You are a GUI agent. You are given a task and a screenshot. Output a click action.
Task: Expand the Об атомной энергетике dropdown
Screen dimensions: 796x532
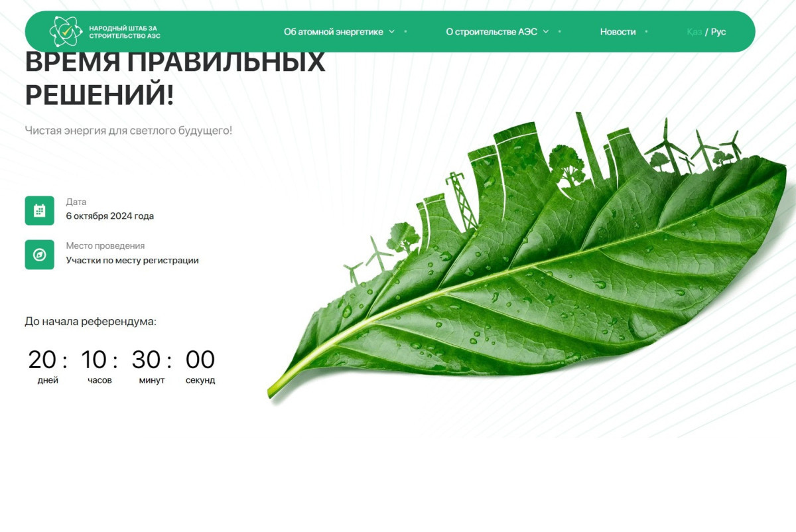334,31
